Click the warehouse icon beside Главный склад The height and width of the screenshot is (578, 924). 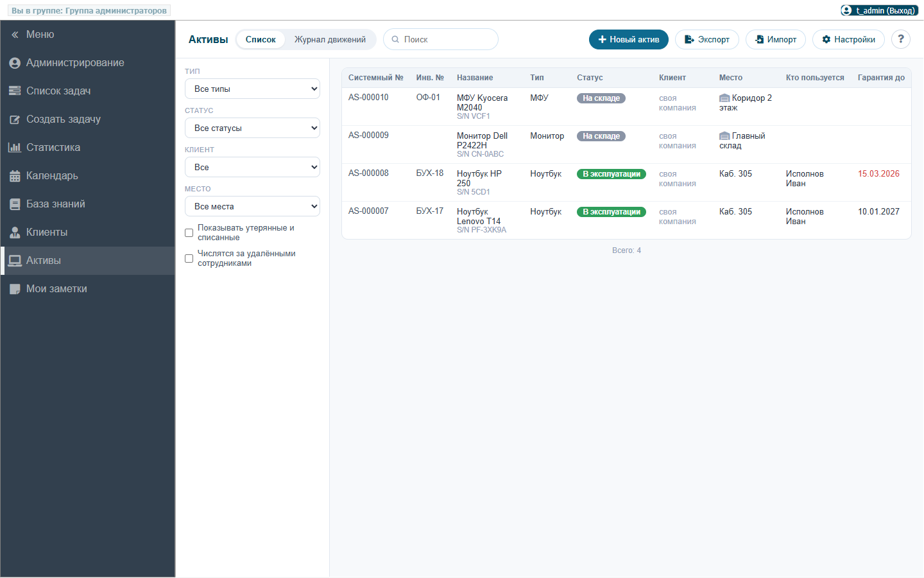pyautogui.click(x=724, y=136)
